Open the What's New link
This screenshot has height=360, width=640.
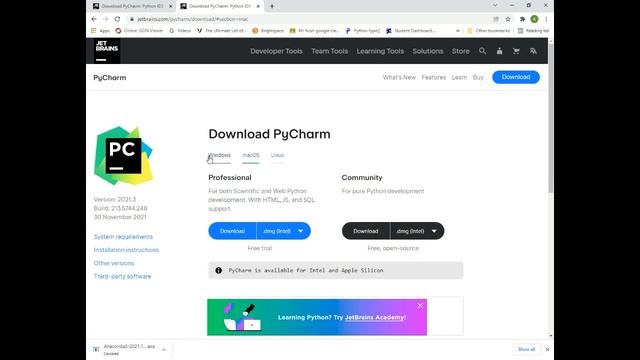tap(399, 78)
